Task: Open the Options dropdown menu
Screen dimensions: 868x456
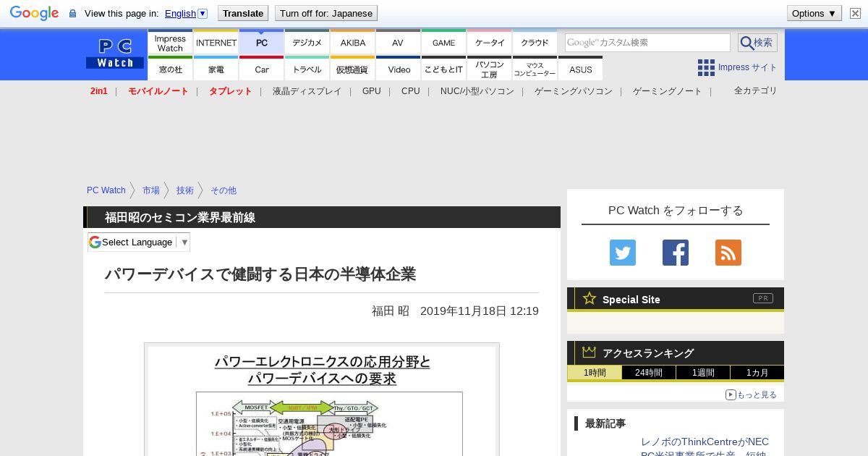Action: 814,13
